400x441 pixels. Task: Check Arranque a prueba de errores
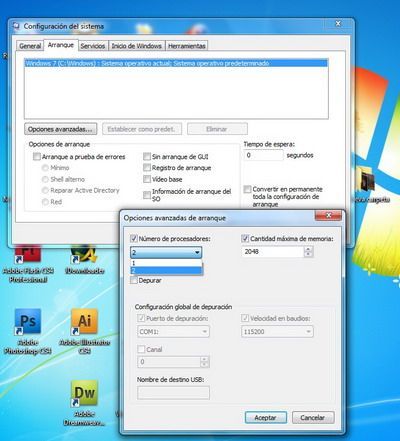point(37,157)
